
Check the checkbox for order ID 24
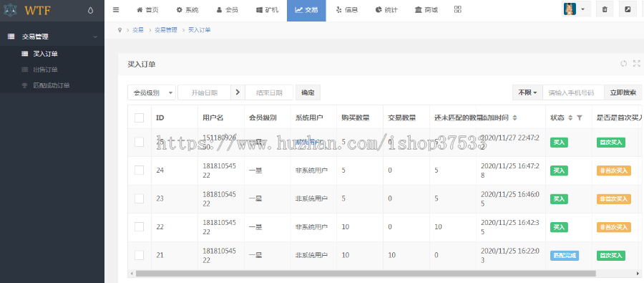pyautogui.click(x=140, y=171)
